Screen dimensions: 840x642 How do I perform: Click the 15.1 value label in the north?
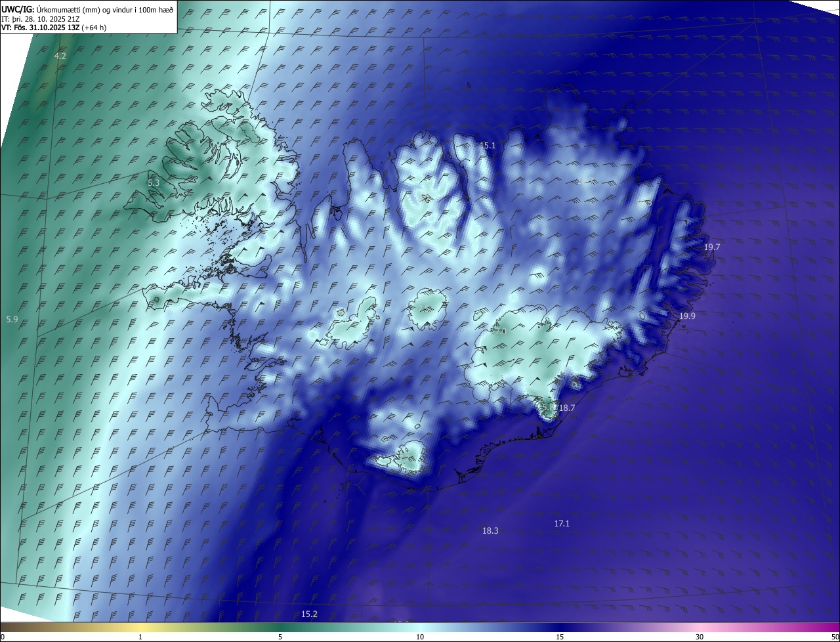click(488, 146)
